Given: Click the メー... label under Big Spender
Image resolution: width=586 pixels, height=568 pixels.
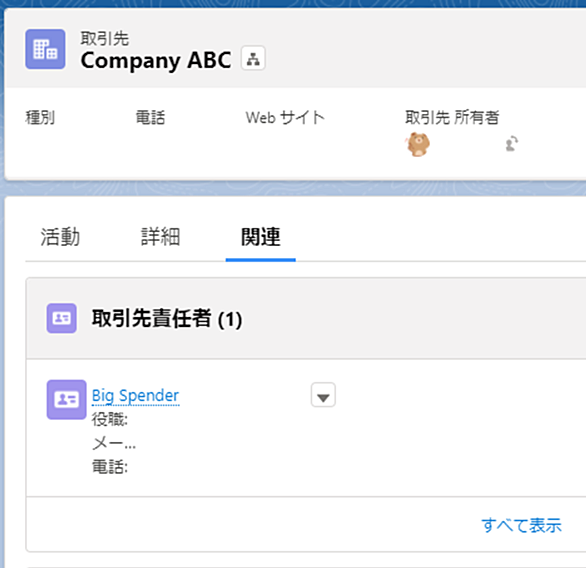Looking at the screenshot, I should click(114, 443).
